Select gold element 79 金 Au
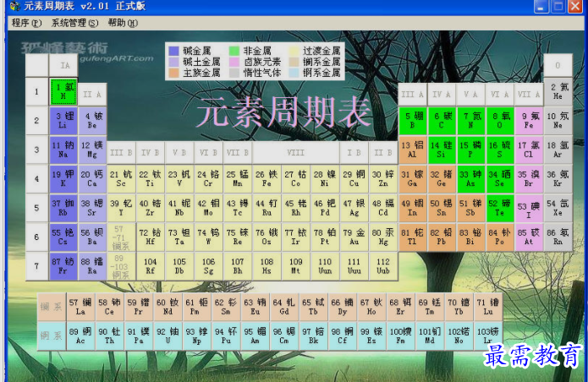 click(354, 237)
